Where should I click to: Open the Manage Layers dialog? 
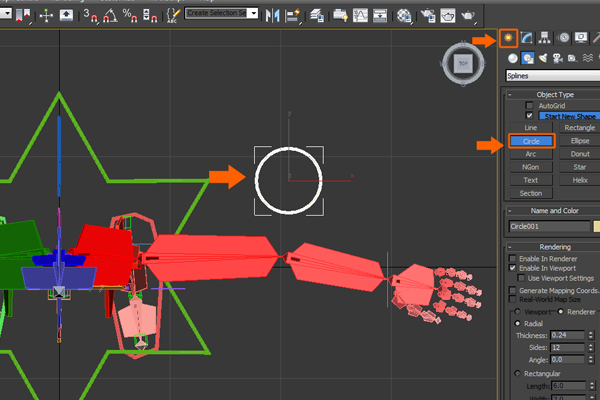click(x=317, y=16)
